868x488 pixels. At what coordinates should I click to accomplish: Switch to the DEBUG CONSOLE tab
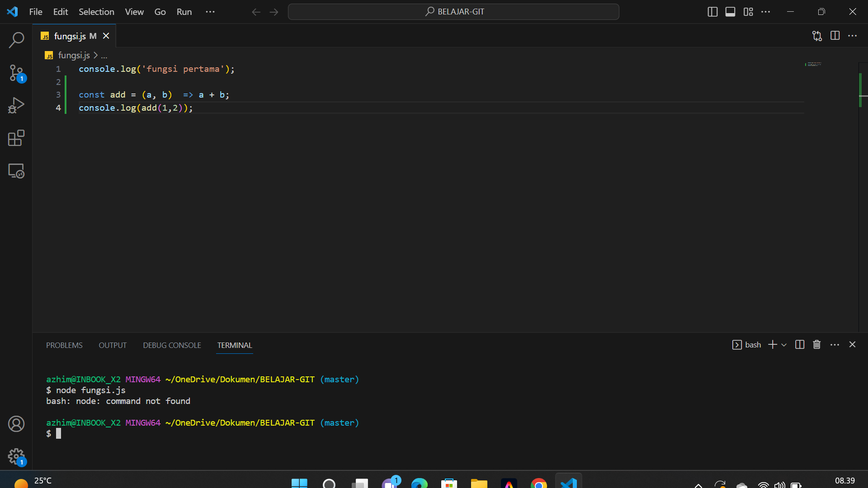click(172, 345)
